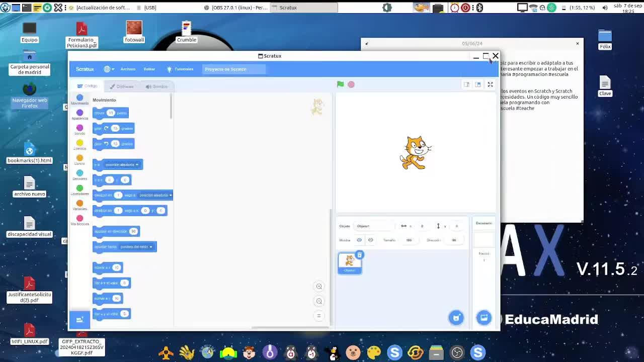This screenshot has width=644, height=362.
Task: Select the Control block category
Action: [x=79, y=160]
